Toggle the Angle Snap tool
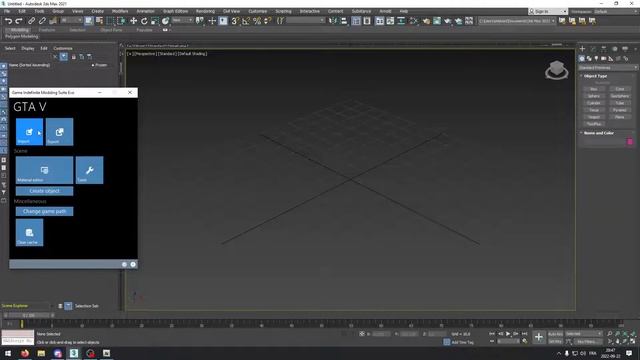 point(246,21)
